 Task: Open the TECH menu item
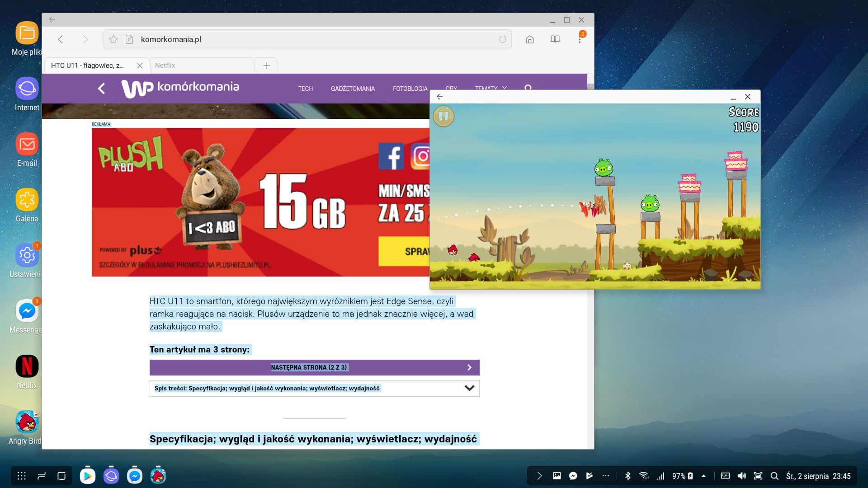pos(306,89)
